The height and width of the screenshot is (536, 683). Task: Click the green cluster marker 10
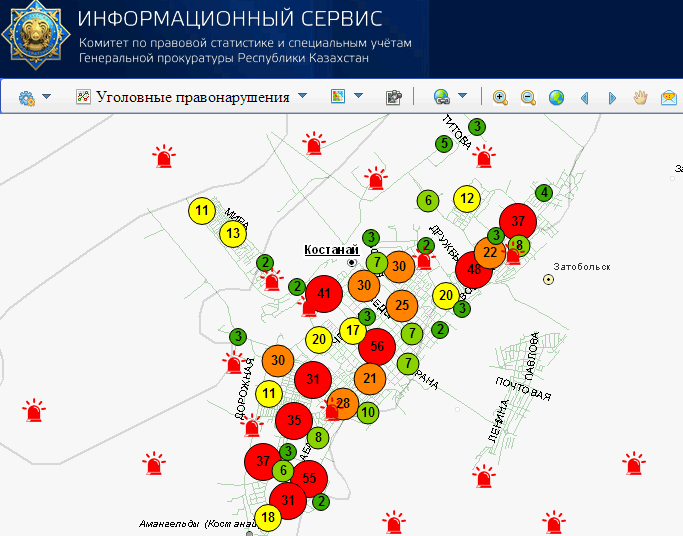(368, 412)
